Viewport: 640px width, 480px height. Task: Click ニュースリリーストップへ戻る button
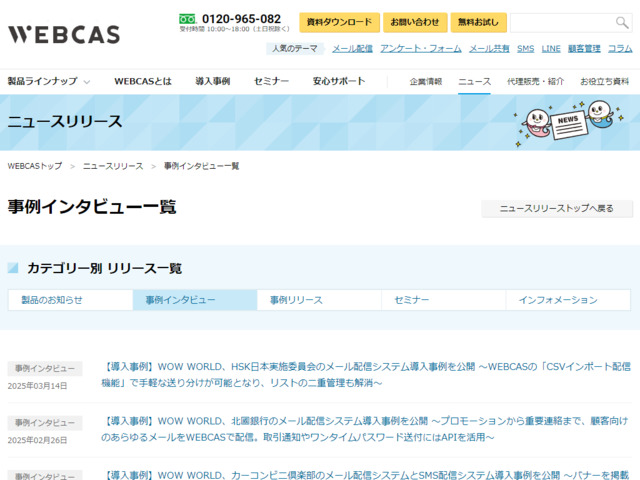click(x=557, y=209)
